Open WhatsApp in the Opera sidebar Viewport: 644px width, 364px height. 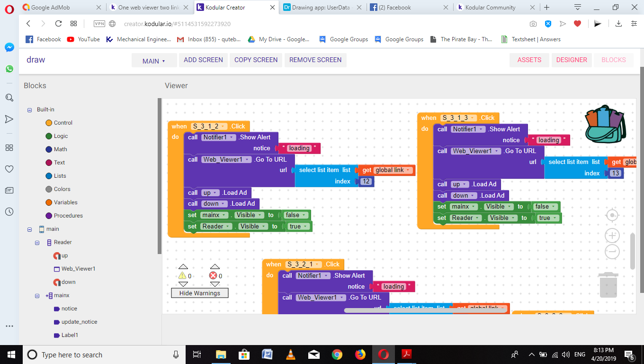coord(9,69)
